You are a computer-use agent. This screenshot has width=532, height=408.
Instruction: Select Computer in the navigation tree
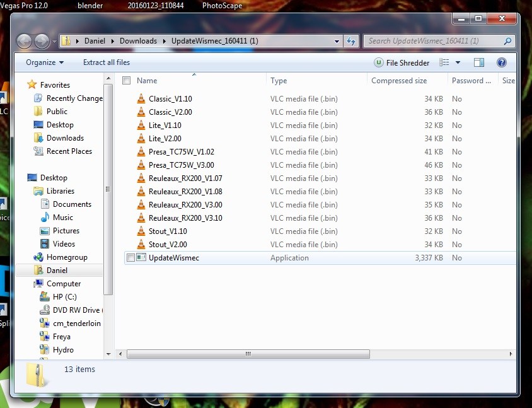tap(57, 283)
